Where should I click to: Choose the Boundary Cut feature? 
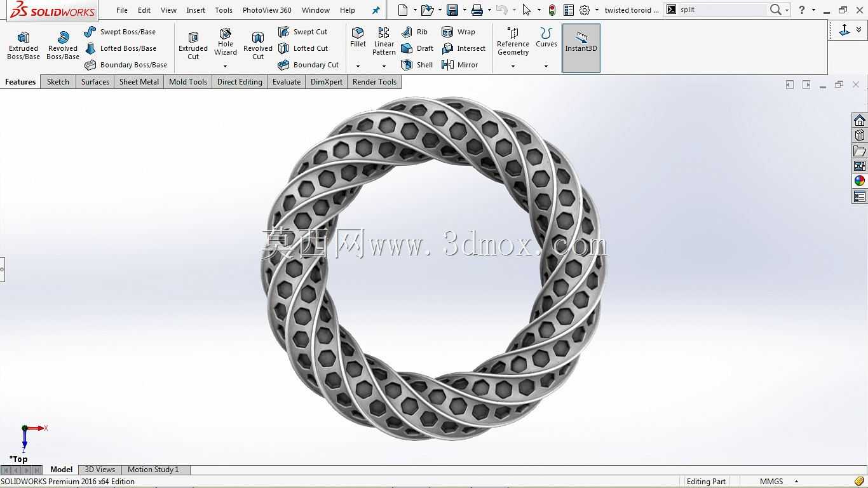tap(309, 65)
